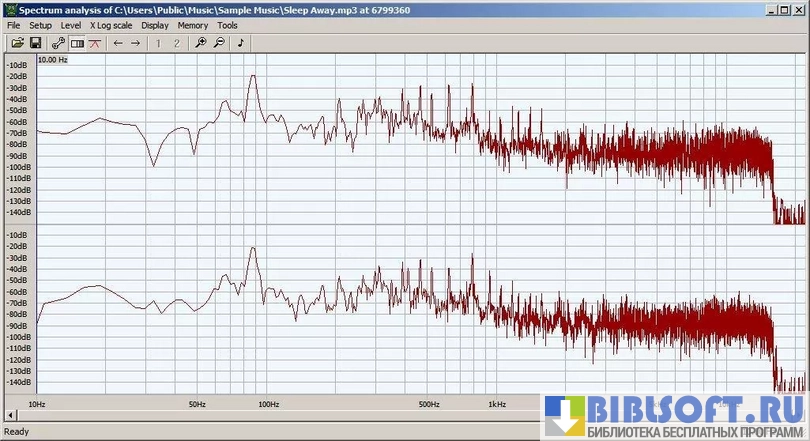Click the Save floppy disk icon

[x=35, y=43]
